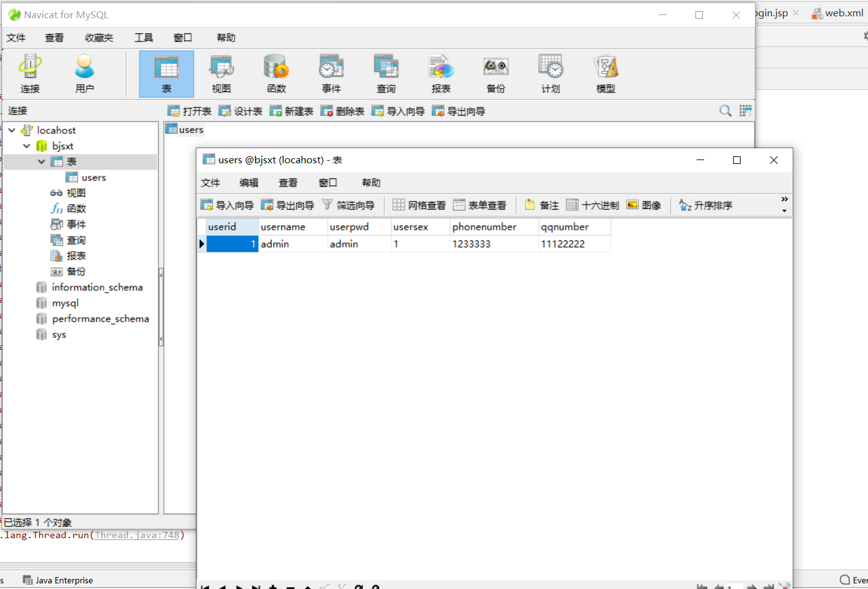Open the 十六进制 hex viewer
Screen dimensions: 868x589
(x=592, y=205)
